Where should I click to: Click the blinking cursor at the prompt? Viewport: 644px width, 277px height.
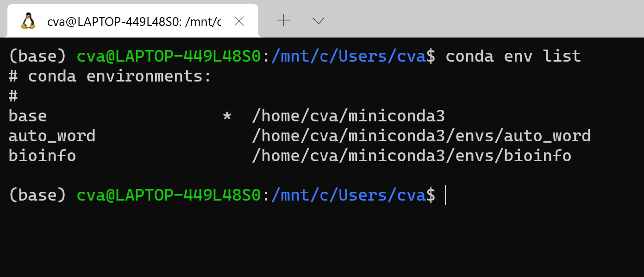tap(446, 195)
